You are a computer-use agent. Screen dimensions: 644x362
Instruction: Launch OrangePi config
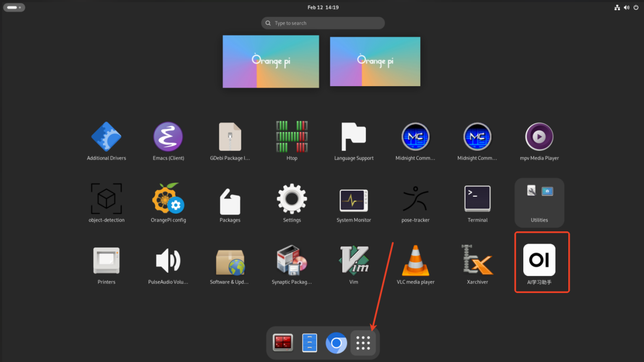pos(168,199)
